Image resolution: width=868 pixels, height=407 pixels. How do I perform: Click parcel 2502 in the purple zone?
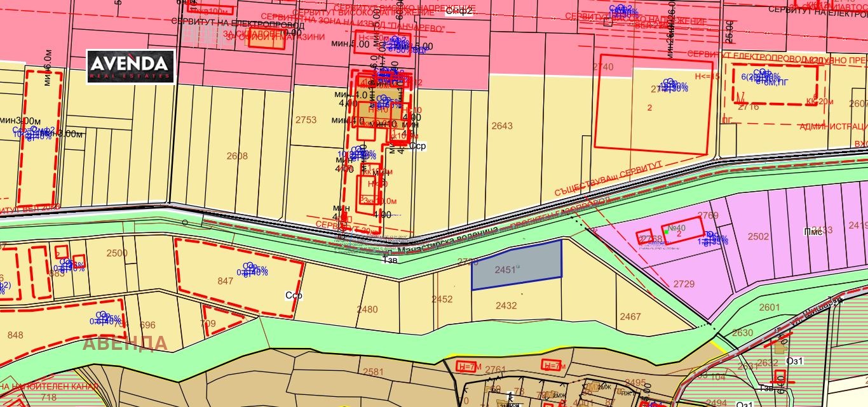tap(758, 236)
